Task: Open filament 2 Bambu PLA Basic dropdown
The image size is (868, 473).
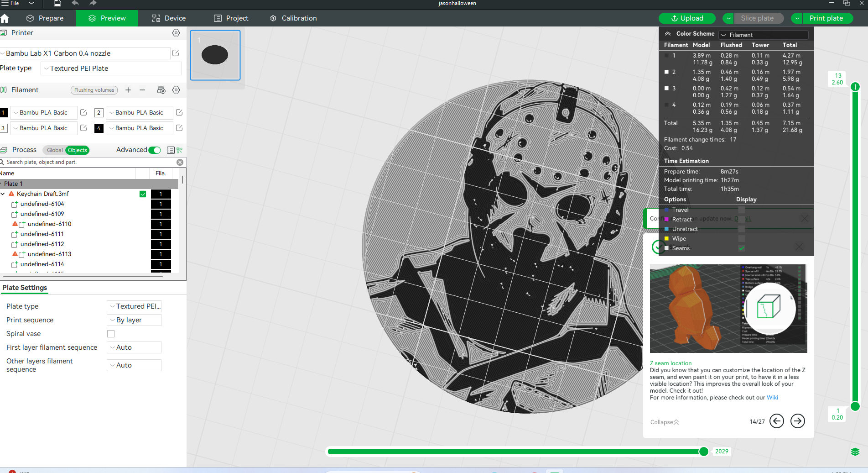Action: (139, 112)
